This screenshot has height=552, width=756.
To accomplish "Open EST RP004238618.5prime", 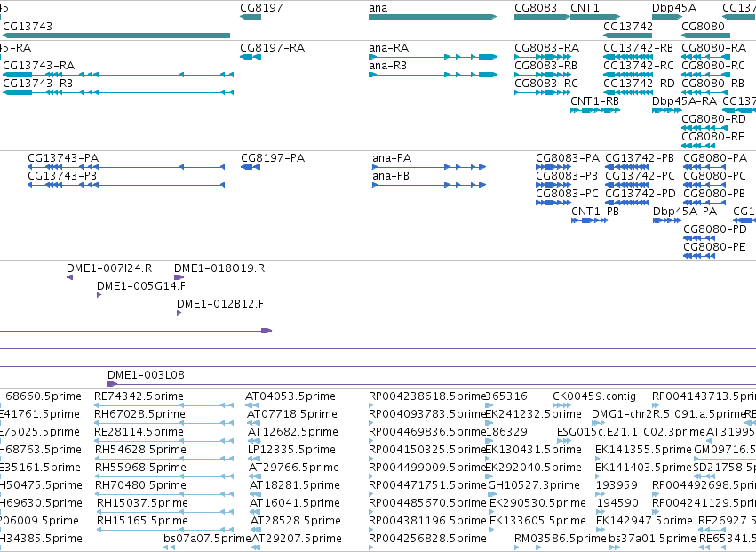I will (371, 406).
